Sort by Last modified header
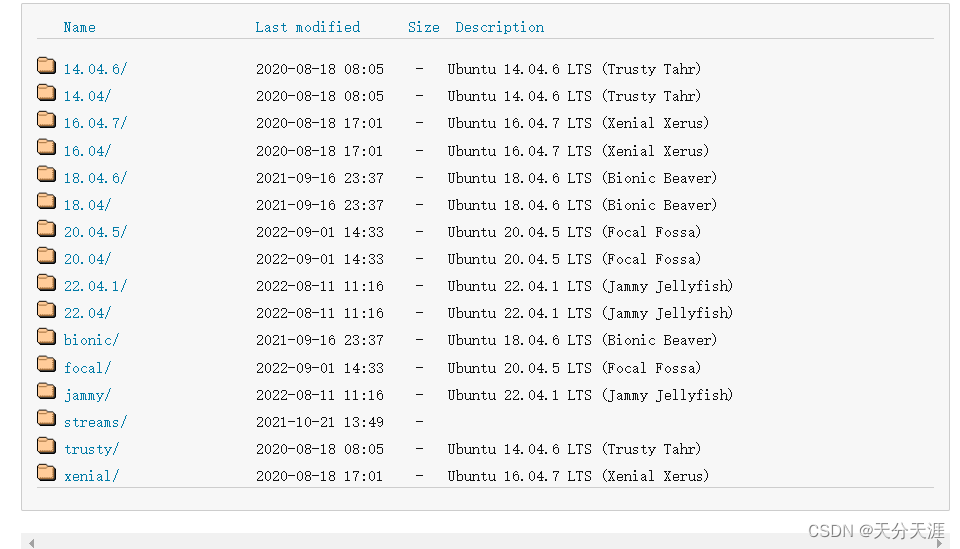Image resolution: width=960 pixels, height=549 pixels. click(307, 28)
